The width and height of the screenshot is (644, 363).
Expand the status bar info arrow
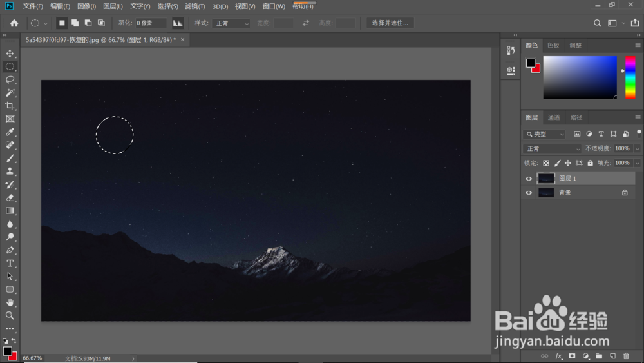[x=133, y=358]
